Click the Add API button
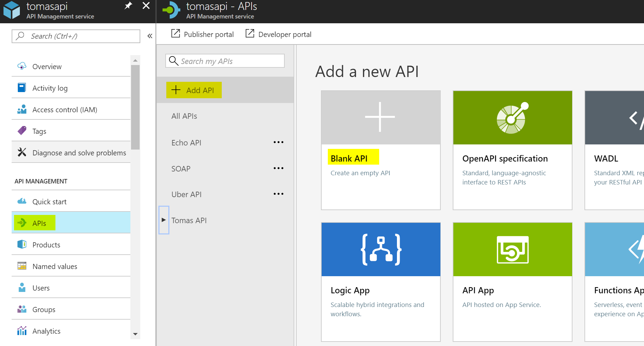Viewport: 644px width, 346px height. pyautogui.click(x=194, y=90)
